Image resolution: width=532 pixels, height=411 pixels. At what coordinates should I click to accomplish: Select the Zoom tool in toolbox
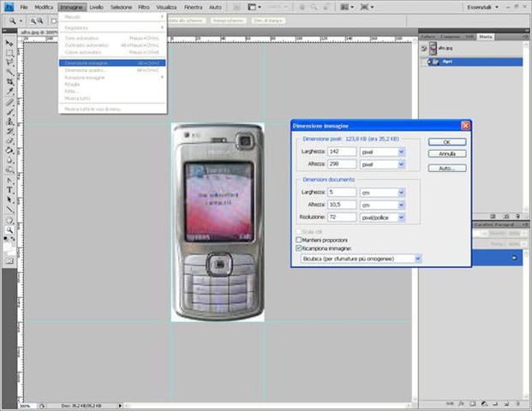click(x=9, y=229)
